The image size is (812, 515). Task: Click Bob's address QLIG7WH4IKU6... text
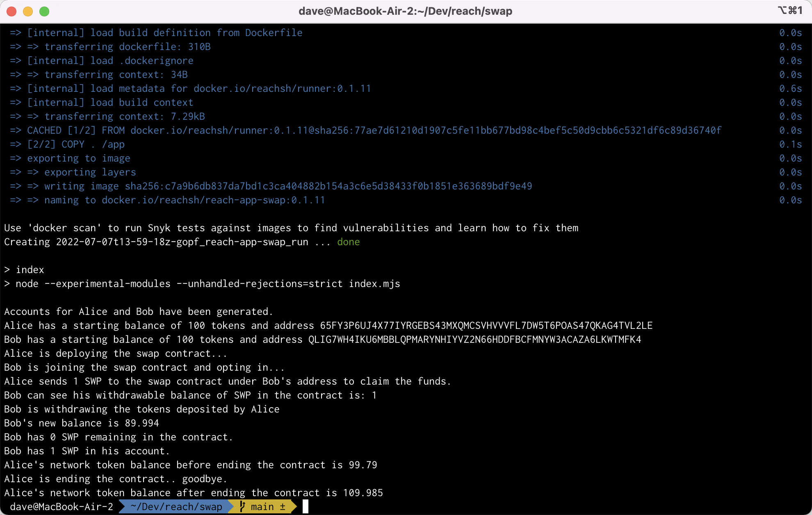[474, 340]
